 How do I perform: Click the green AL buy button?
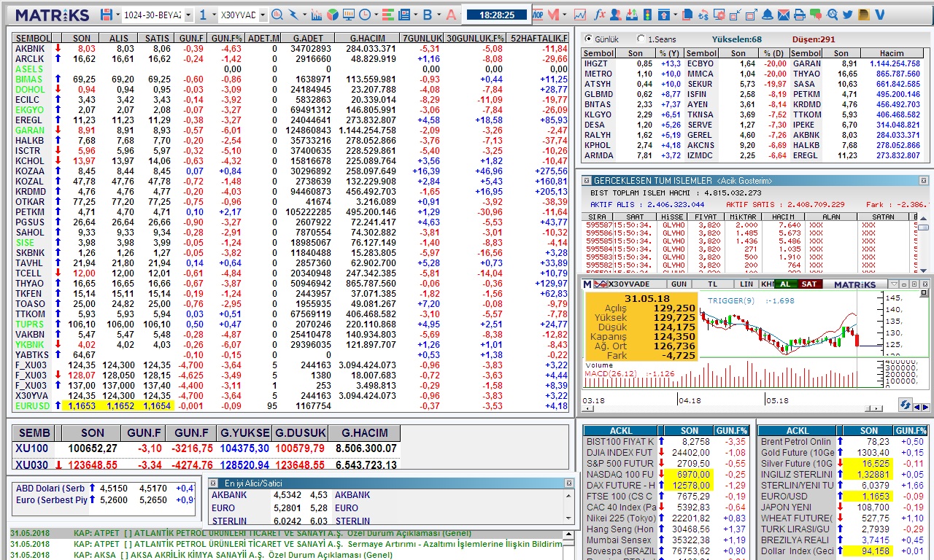pos(785,284)
